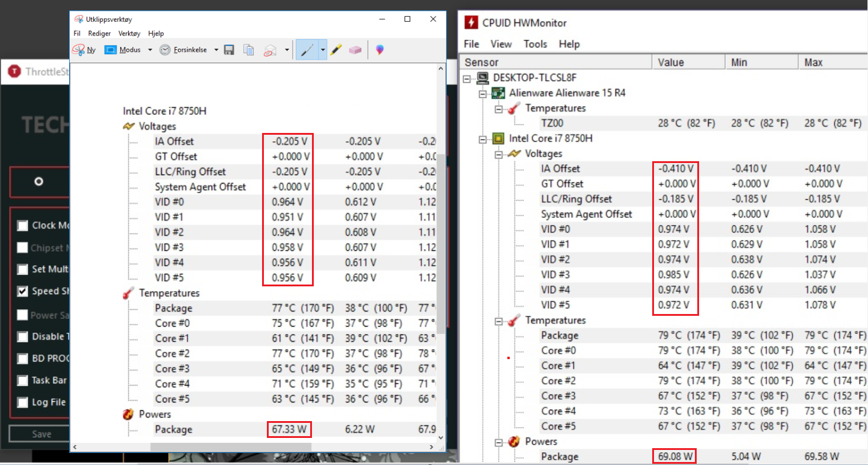The width and height of the screenshot is (868, 465).
Task: Uncheck the Speed Shift checkbox in ThrottleStop
Action: click(x=23, y=291)
